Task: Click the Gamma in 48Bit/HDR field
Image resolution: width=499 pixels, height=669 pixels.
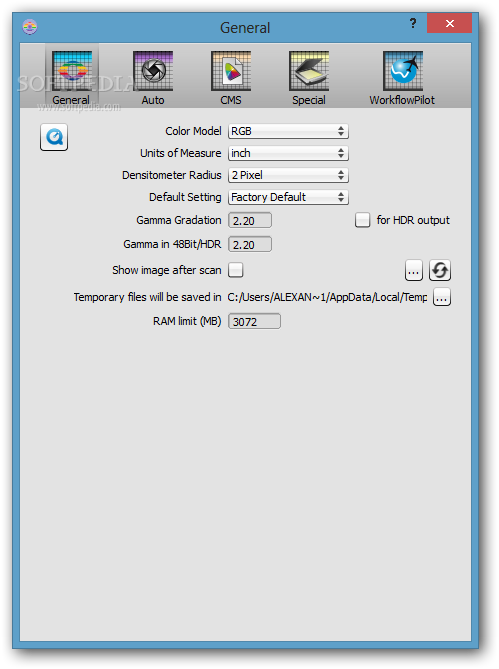Action: [x=250, y=244]
